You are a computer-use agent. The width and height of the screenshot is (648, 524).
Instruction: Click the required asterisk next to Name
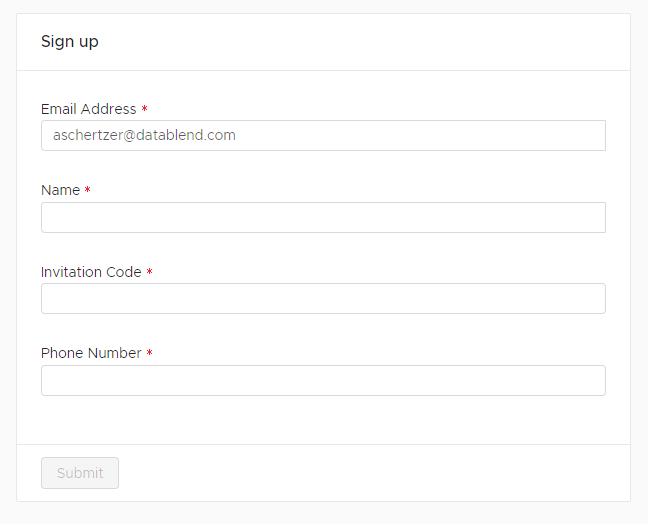87,191
